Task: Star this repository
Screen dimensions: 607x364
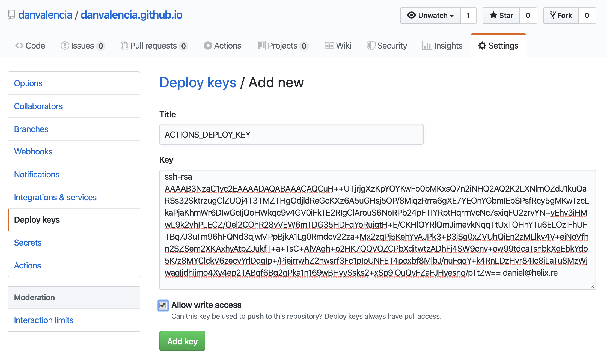Action: click(x=501, y=16)
